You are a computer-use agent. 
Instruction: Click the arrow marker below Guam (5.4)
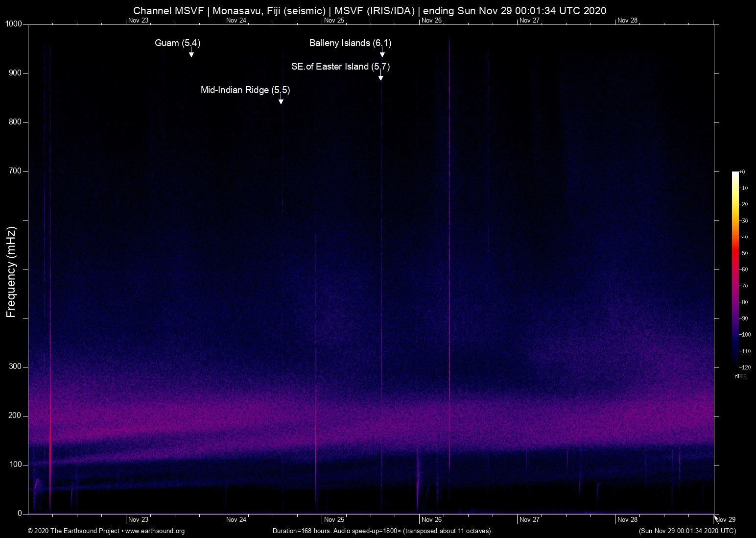[x=191, y=54]
